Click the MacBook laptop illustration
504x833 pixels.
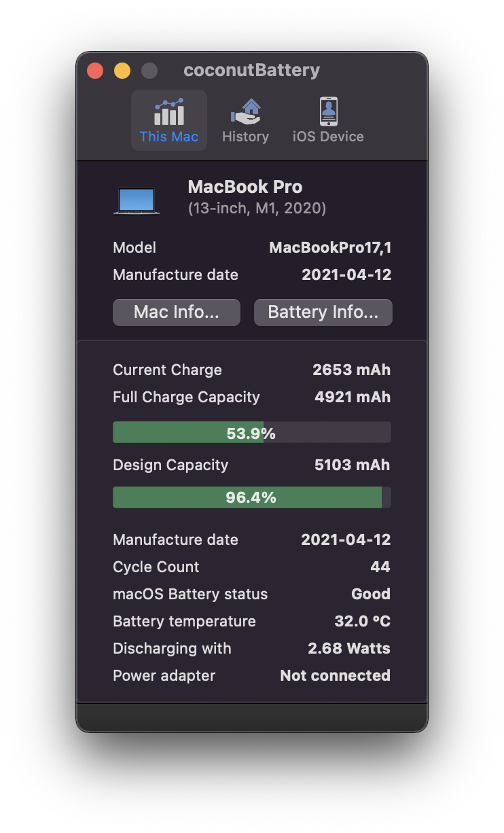click(x=136, y=199)
